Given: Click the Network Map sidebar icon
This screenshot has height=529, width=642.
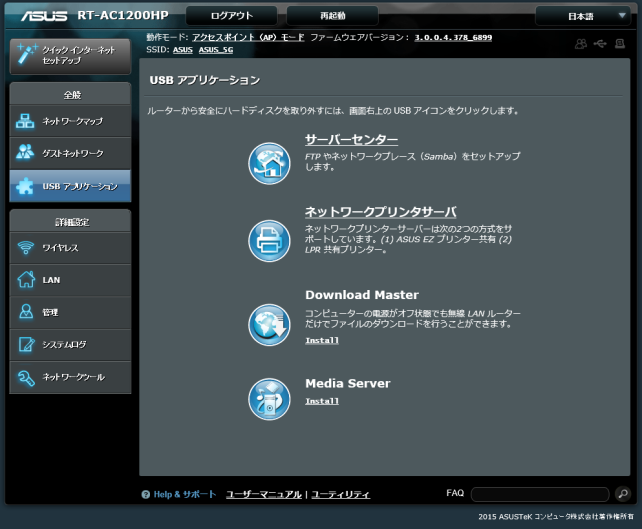Looking at the screenshot, I should click(x=25, y=121).
